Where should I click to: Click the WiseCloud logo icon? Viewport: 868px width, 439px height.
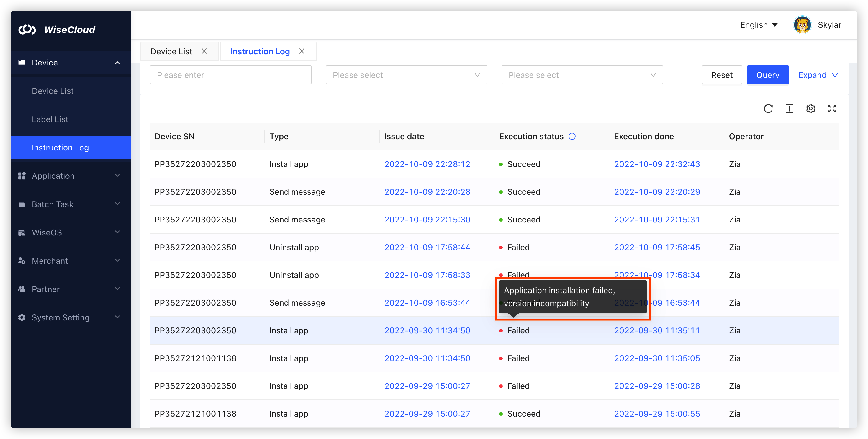coord(28,30)
